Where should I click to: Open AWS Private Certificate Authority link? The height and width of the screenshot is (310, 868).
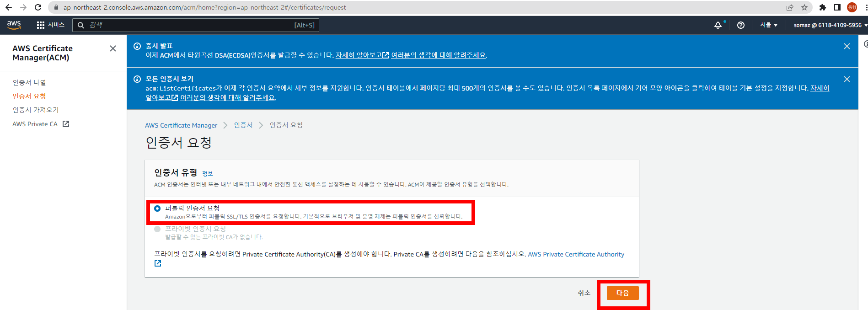(x=576, y=254)
